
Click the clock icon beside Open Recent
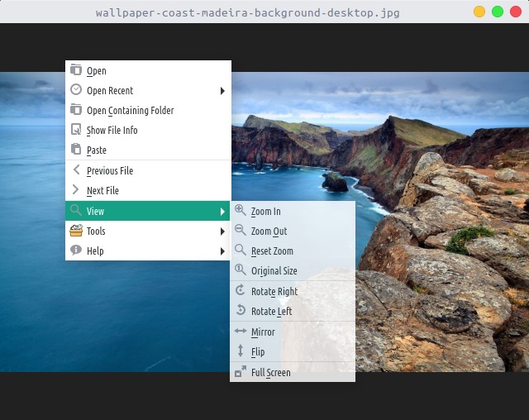(x=76, y=90)
